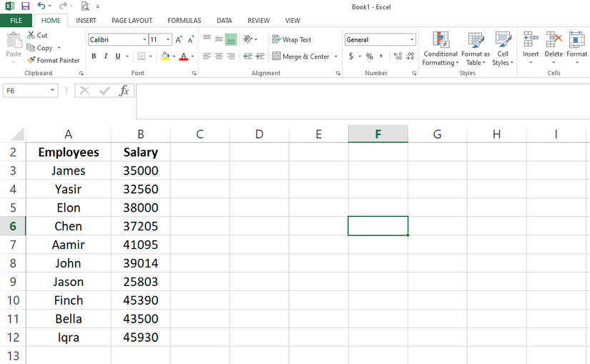This screenshot has width=590, height=364.
Task: Open Conditional Formatting menu
Action: tap(441, 49)
